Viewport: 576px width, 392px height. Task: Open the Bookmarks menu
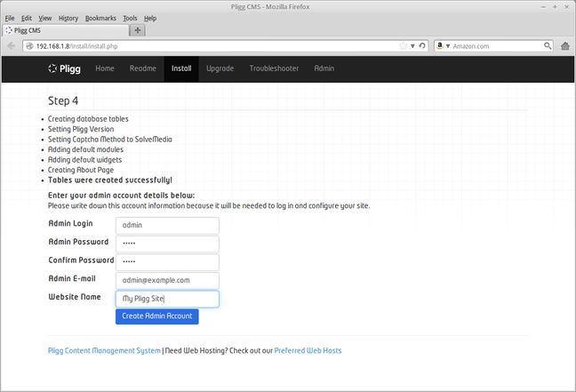click(100, 18)
